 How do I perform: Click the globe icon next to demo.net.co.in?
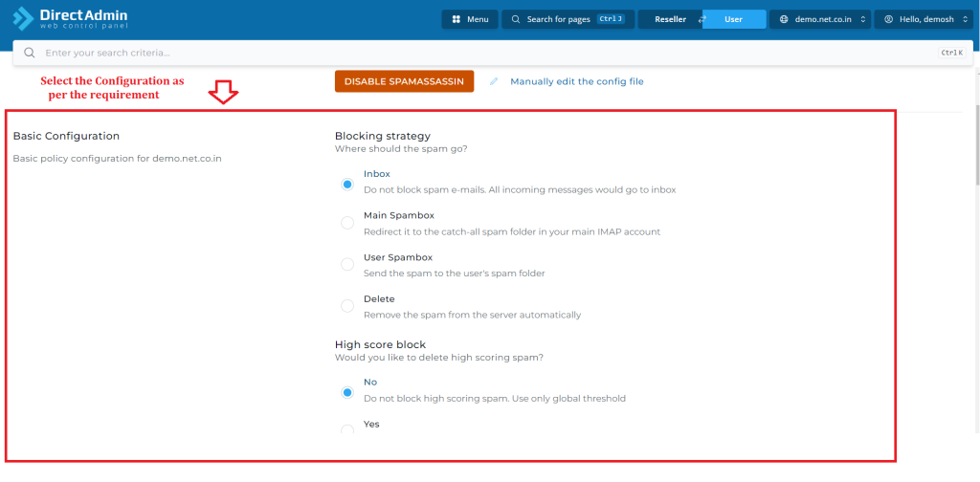pyautogui.click(x=784, y=19)
